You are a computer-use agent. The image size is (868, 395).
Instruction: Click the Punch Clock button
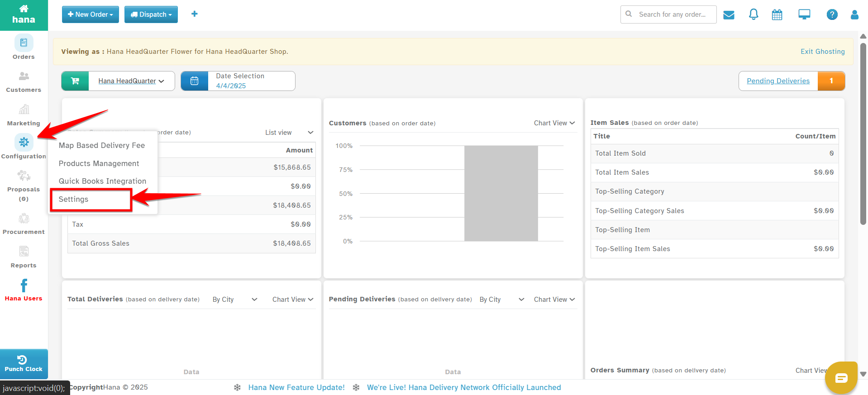coord(24,364)
